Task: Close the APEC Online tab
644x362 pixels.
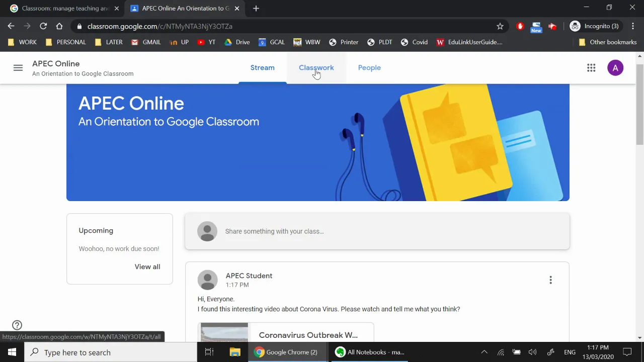Action: pyautogui.click(x=237, y=9)
